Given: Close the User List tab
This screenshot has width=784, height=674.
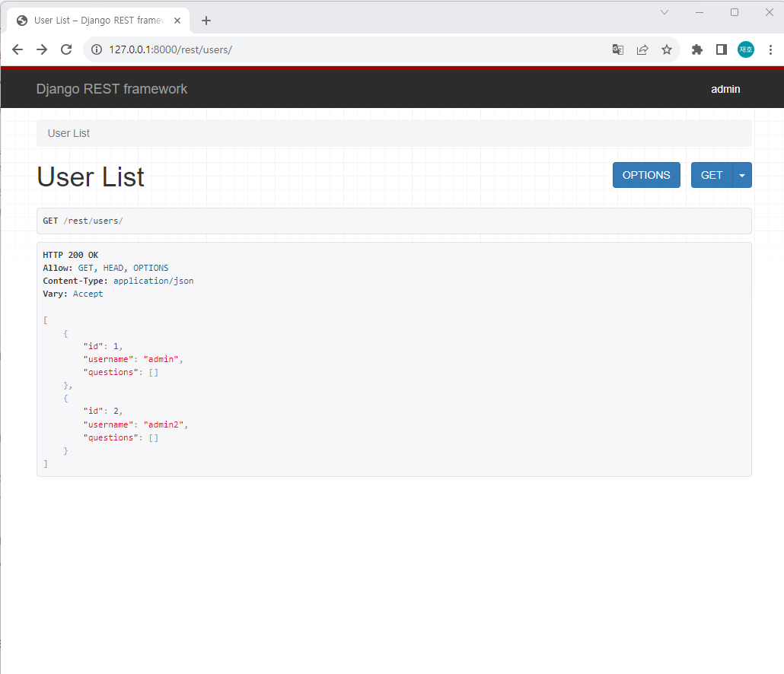Looking at the screenshot, I should point(177,21).
